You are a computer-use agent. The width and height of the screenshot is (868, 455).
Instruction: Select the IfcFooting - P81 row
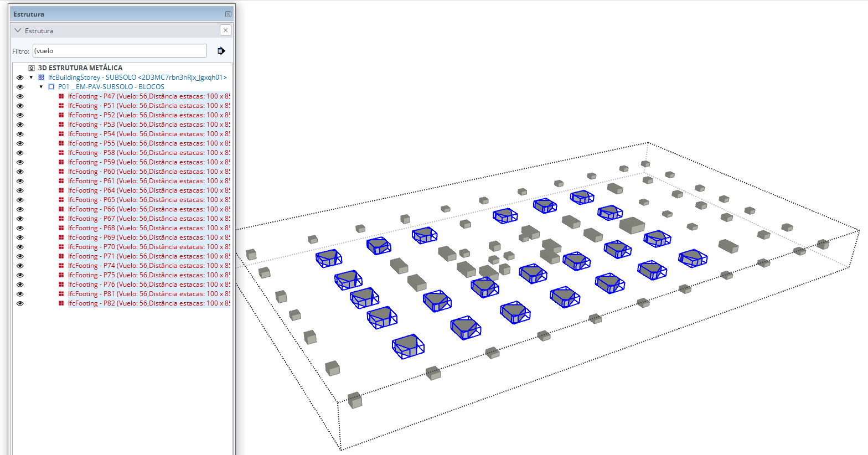coord(149,294)
